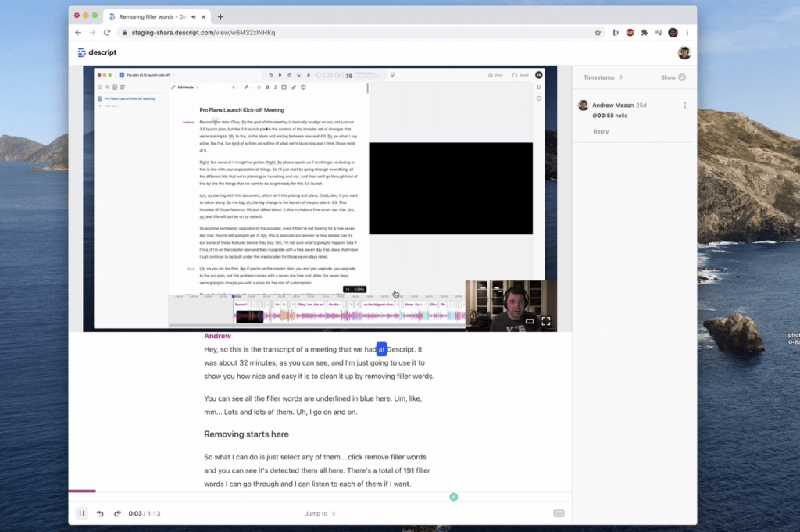This screenshot has width=800, height=532.
Task: Open the Extensions puzzle-piece icon
Action: [x=645, y=33]
